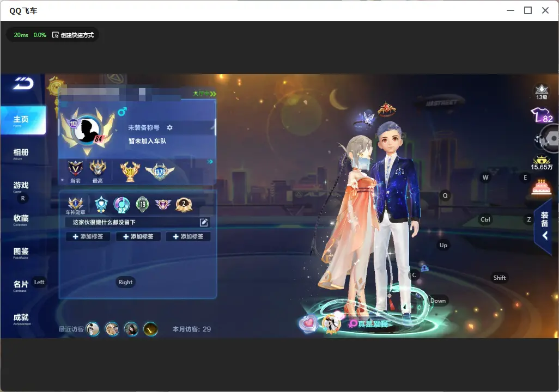Switch to the 相册 album tab
The image size is (559, 392).
(21, 154)
